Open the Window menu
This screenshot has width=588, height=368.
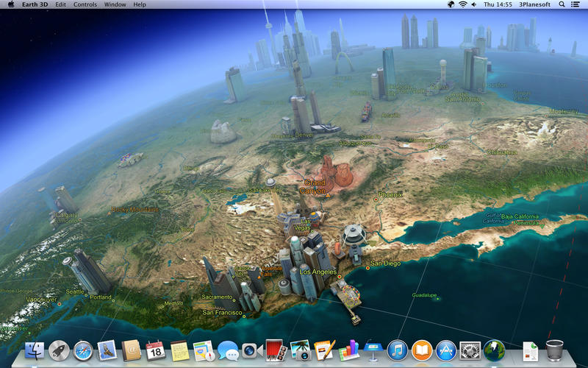pyautogui.click(x=115, y=4)
